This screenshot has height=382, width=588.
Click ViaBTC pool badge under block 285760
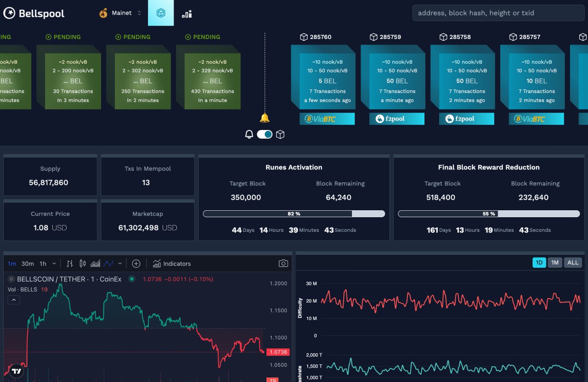327,119
